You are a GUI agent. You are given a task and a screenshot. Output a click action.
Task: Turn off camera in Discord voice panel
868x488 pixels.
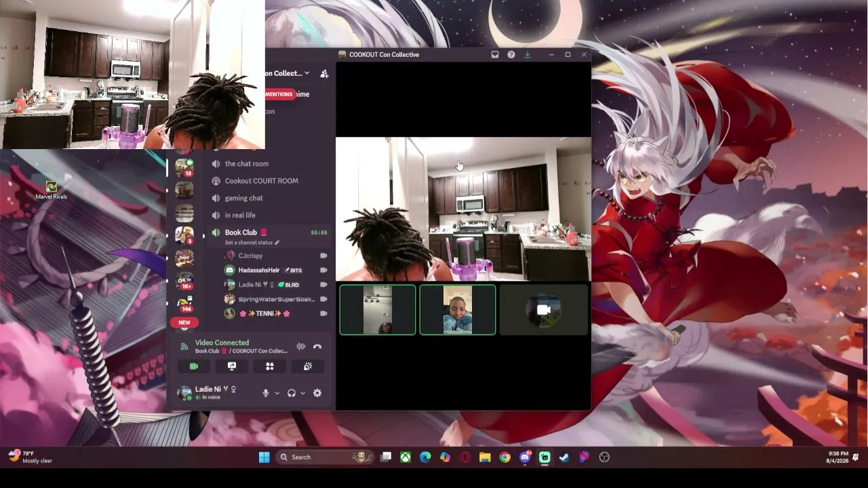(x=194, y=366)
